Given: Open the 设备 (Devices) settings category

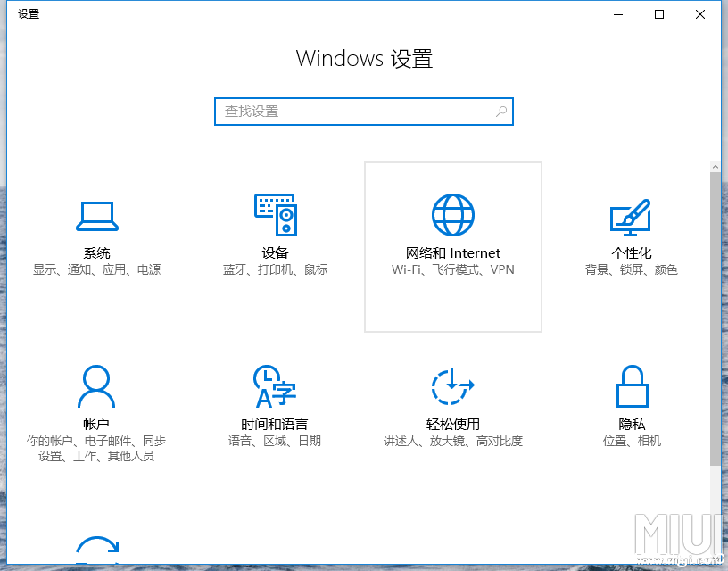Looking at the screenshot, I should pyautogui.click(x=275, y=214).
